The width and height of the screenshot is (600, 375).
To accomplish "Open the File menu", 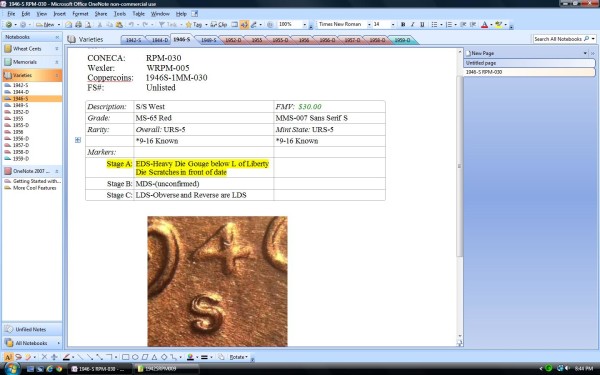I will (11, 14).
